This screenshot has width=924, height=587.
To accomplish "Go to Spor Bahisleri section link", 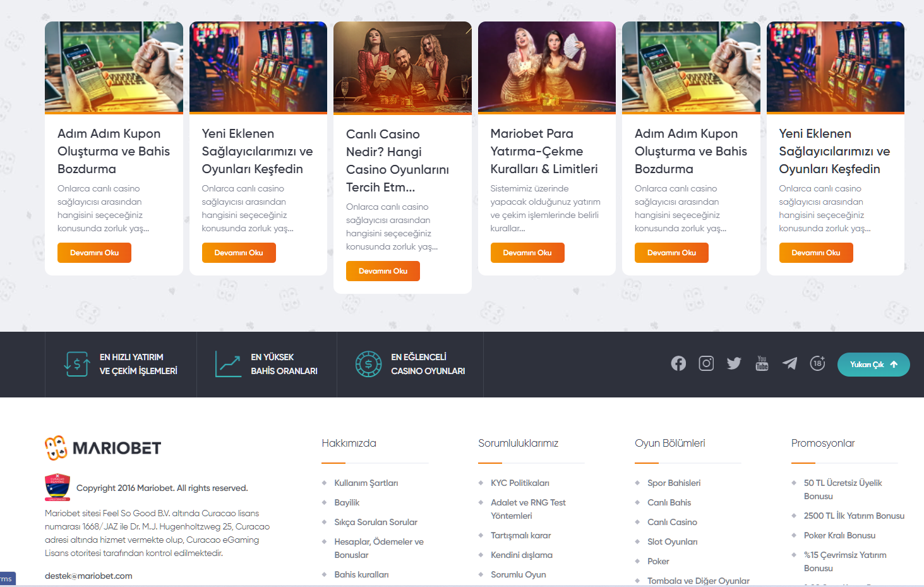I will click(674, 483).
